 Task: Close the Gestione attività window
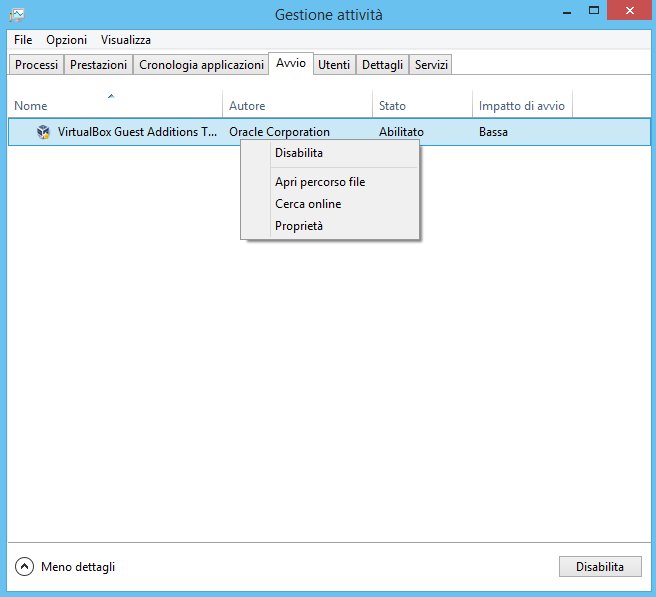tap(630, 10)
